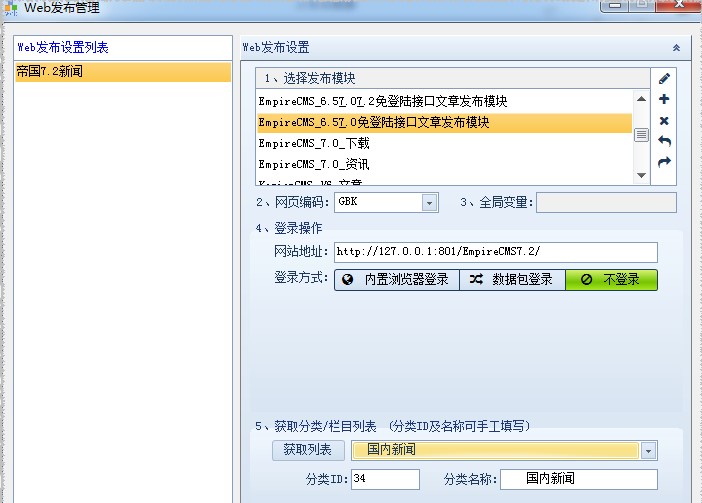702x503 pixels.
Task: Click the pencil edit module icon
Action: click(664, 79)
